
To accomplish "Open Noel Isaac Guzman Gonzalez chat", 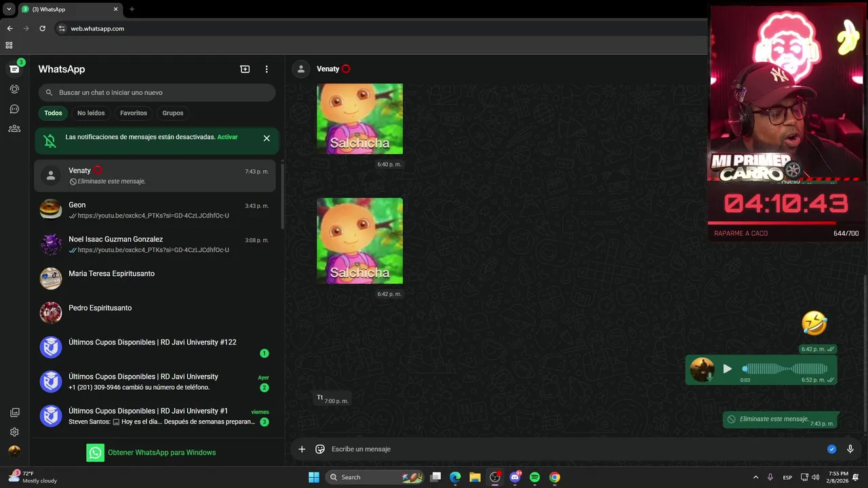I will point(155,245).
